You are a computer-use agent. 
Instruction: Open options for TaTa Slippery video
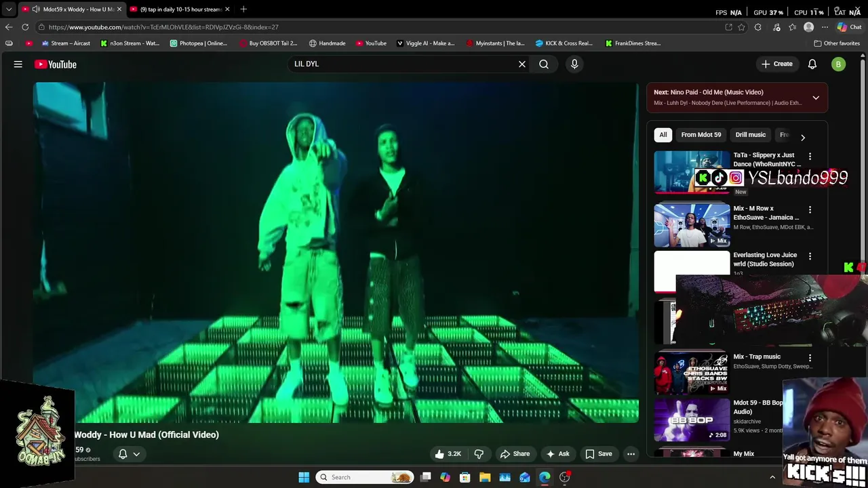[810, 157]
